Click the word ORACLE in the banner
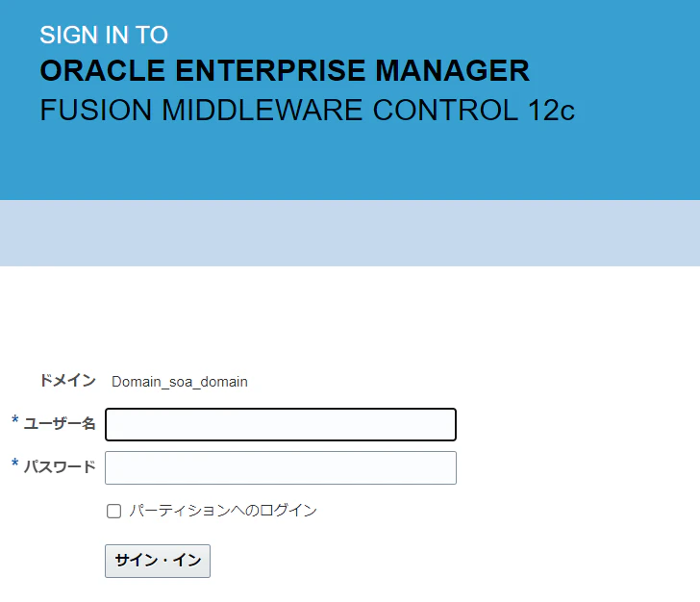 coord(103,70)
